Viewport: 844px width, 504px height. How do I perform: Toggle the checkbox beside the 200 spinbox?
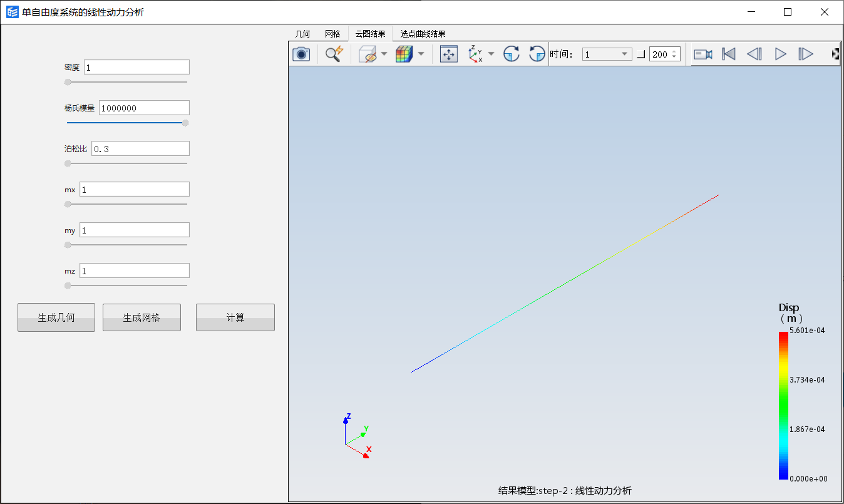tap(641, 55)
